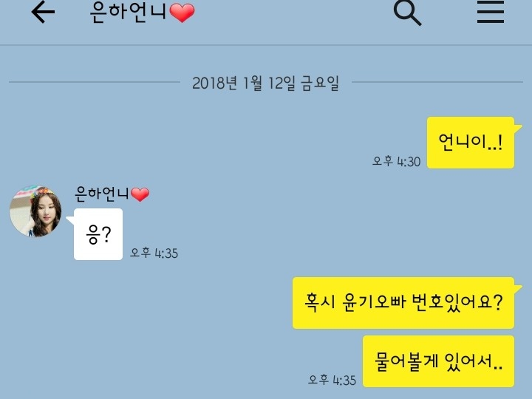Screen dimensions: 532x399
Task: Open the hamburger menu icon
Action: pos(491,13)
